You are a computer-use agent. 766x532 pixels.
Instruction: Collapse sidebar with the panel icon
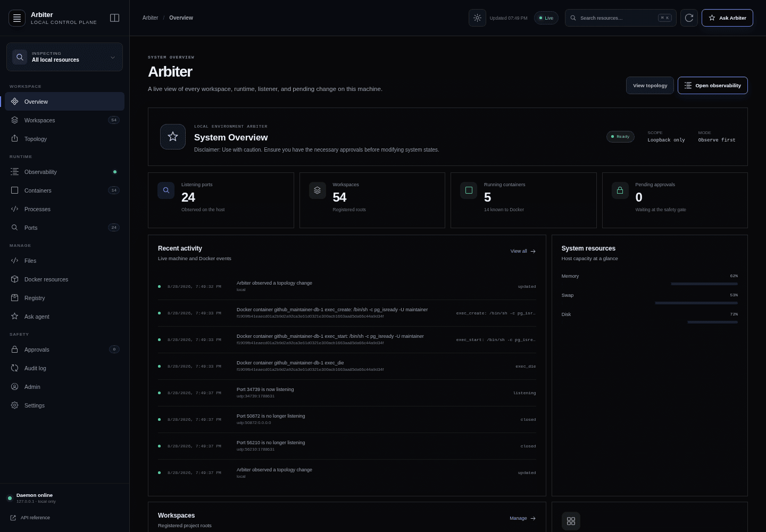[114, 18]
